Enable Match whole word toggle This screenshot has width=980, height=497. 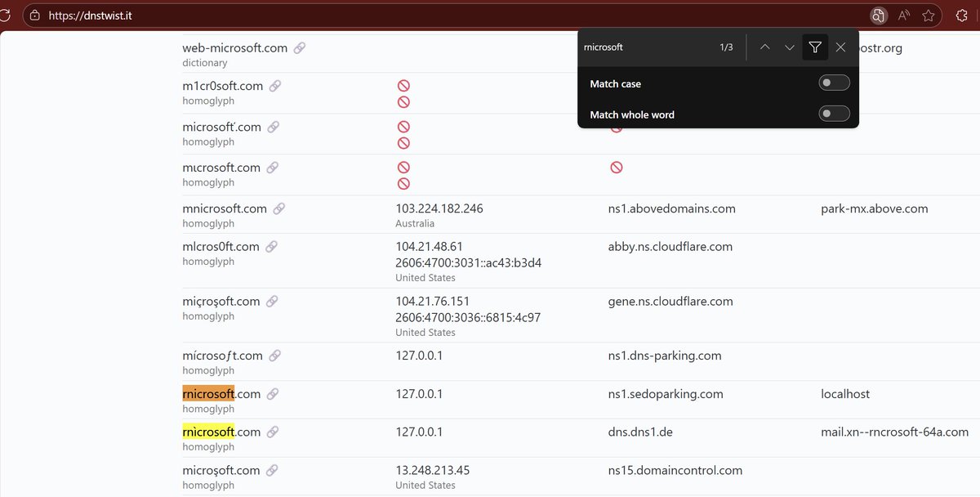click(x=834, y=114)
